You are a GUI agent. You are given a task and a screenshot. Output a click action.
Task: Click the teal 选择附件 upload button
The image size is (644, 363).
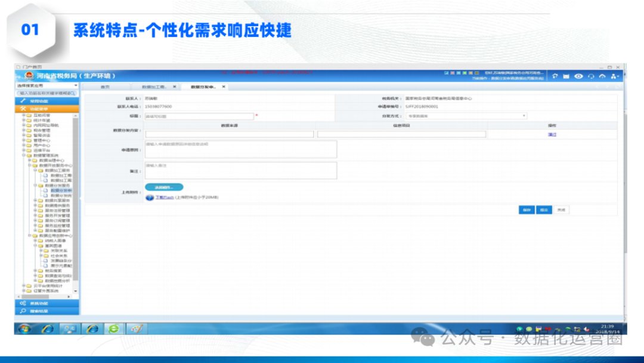pyautogui.click(x=164, y=187)
